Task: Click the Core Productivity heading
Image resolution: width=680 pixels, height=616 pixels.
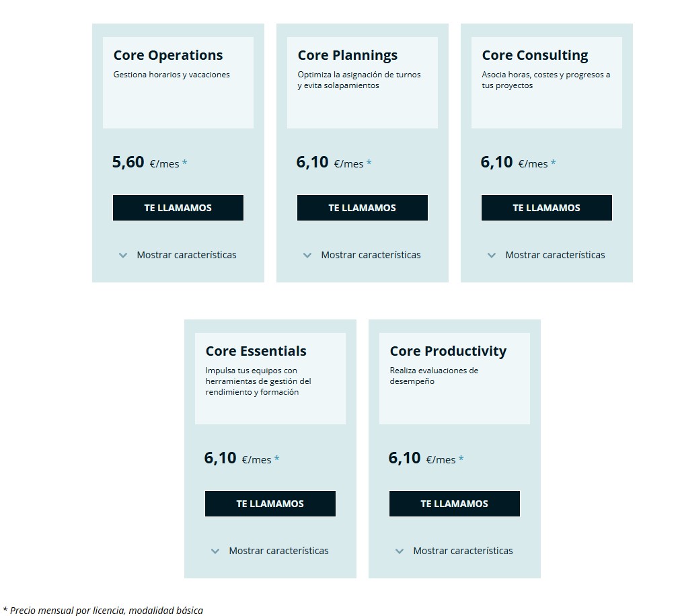Action: tap(448, 351)
